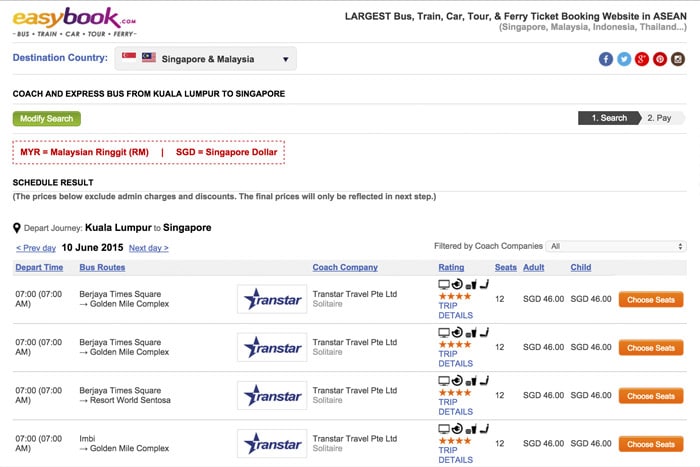Sort by Seats column header
Image resolution: width=700 pixels, height=467 pixels.
pos(505,267)
